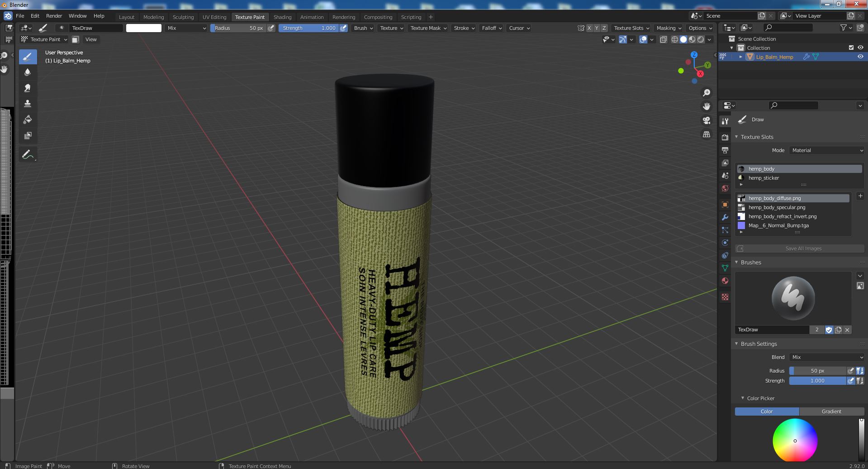Click the zoom view gizmo icon
Viewport: 868px width, 469px height.
point(706,93)
